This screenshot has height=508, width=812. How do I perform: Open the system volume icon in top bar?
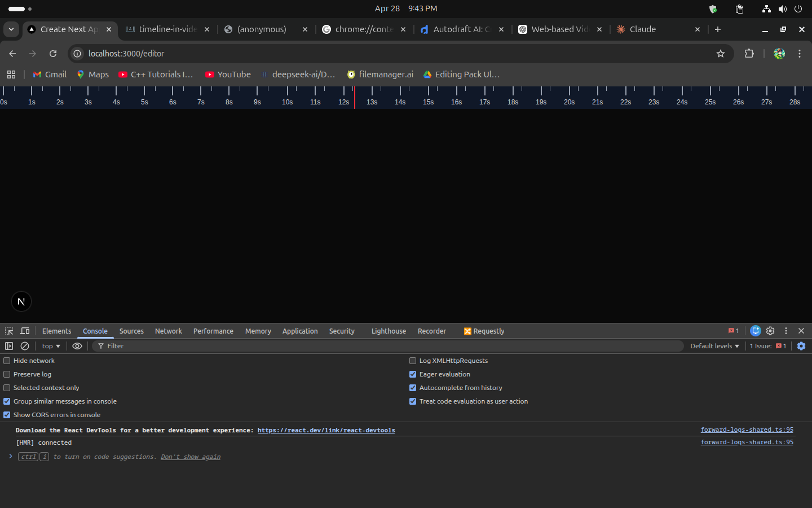pos(783,9)
